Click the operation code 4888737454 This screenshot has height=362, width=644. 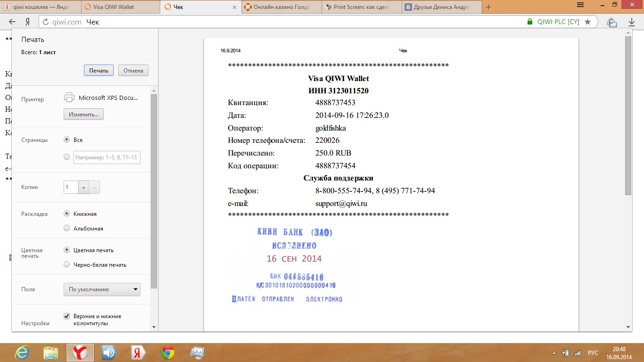335,165
